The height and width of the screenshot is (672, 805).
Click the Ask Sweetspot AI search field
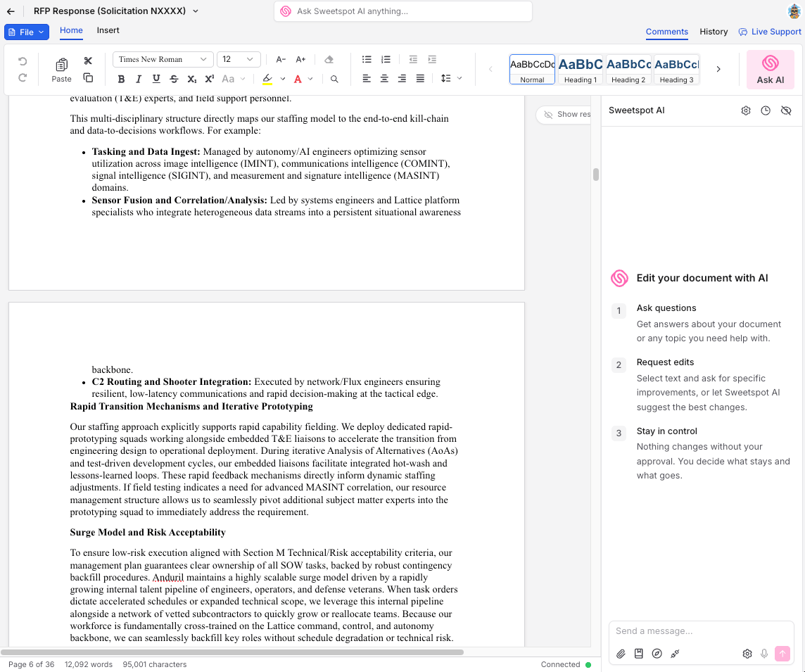coord(403,11)
